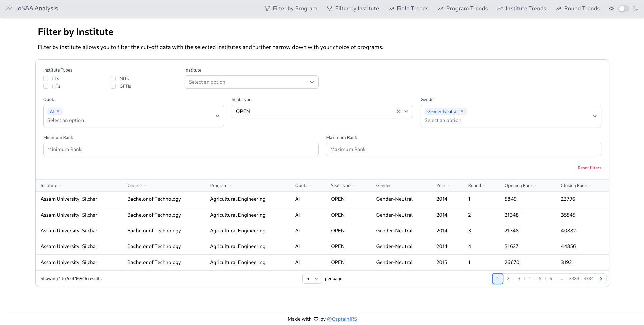
Task: Open the @CaptainIRS profile link
Action: tap(342, 319)
